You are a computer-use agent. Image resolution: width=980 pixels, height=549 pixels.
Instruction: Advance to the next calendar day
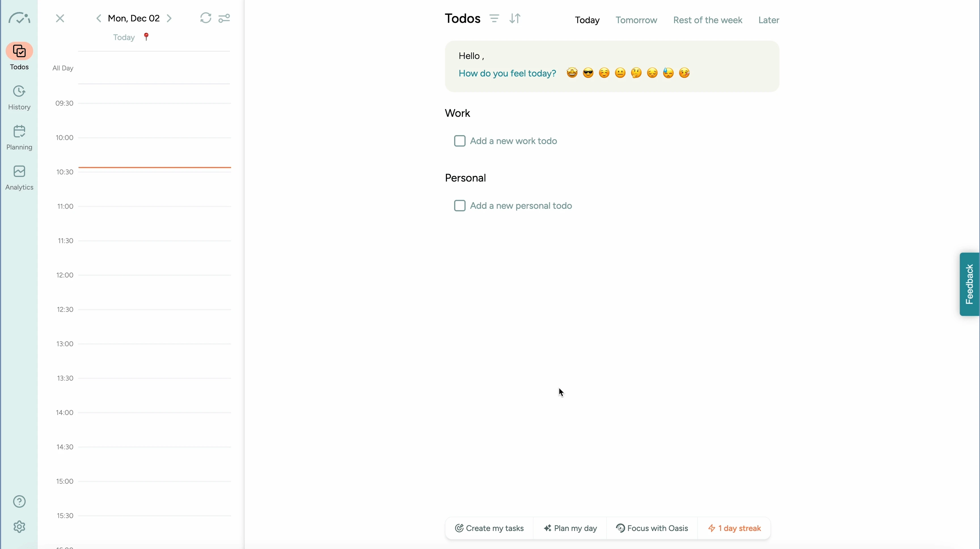169,18
